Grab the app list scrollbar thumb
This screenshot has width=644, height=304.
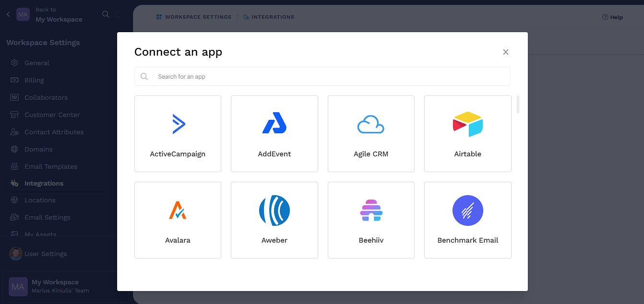[518, 105]
